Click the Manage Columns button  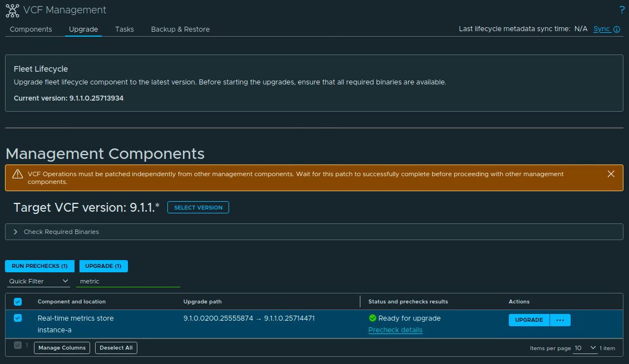coord(62,347)
